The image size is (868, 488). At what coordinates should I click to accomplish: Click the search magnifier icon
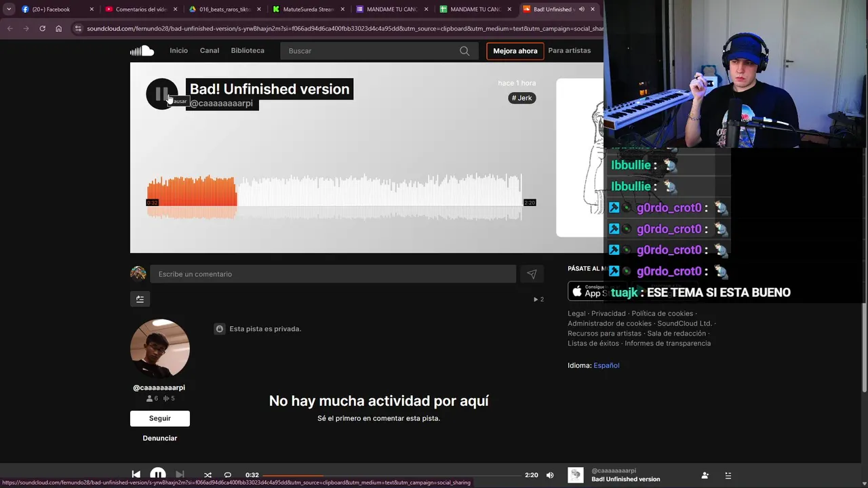(x=465, y=51)
